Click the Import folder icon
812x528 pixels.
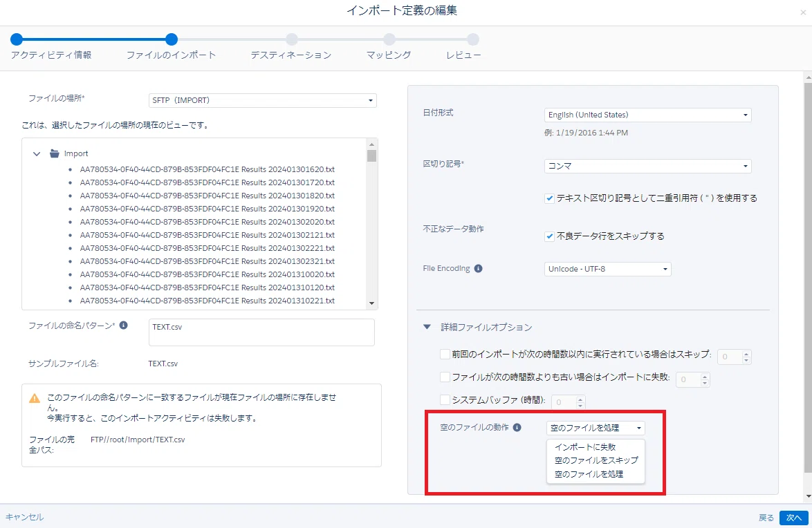coord(55,153)
